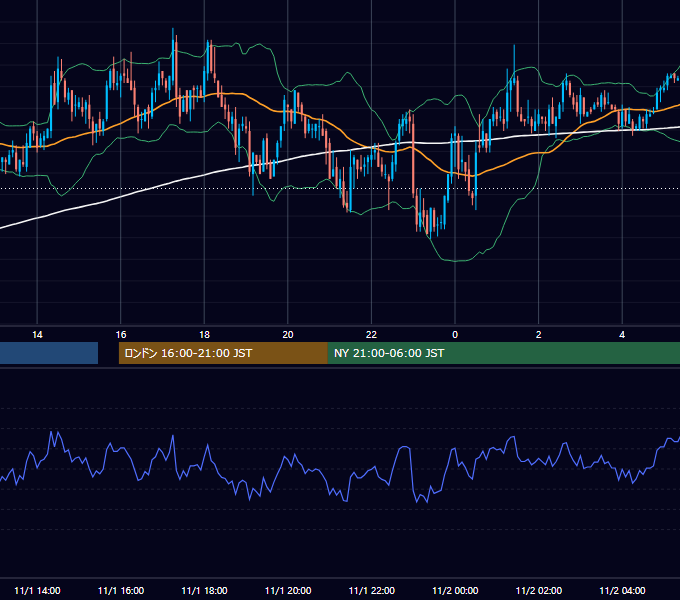Click the hour label 16 on time axis

pos(121,335)
